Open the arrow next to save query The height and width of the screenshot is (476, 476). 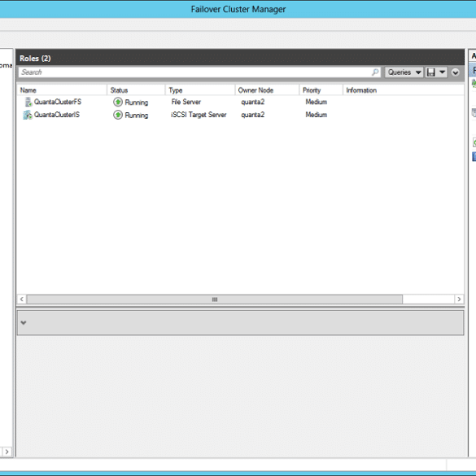point(443,72)
